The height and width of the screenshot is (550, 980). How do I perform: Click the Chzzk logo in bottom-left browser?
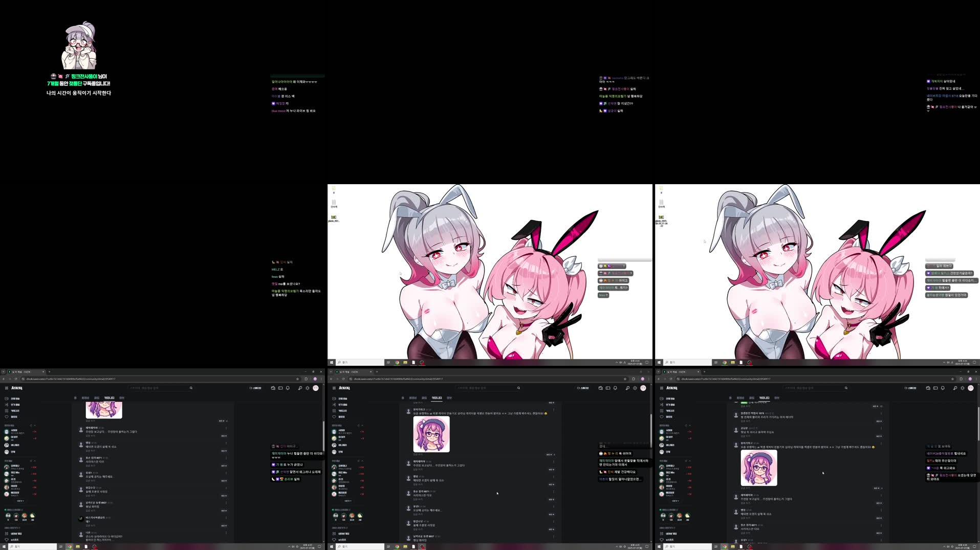(17, 388)
